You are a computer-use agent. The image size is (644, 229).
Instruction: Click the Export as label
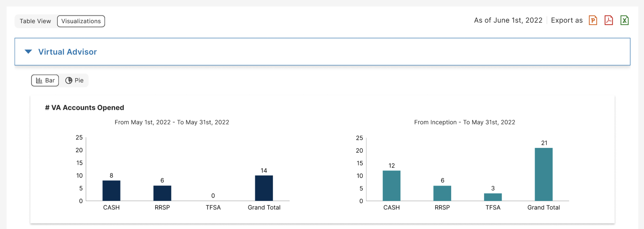click(x=567, y=20)
